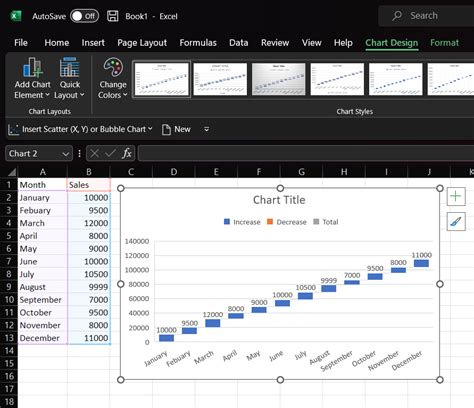The width and height of the screenshot is (474, 408).
Task: Open the Quick Layout icon
Action: 69,68
